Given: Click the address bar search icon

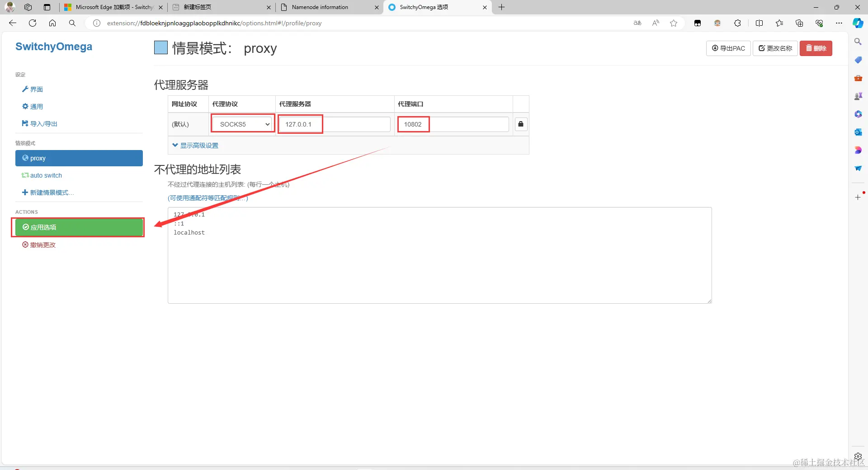Looking at the screenshot, I should pyautogui.click(x=72, y=23).
